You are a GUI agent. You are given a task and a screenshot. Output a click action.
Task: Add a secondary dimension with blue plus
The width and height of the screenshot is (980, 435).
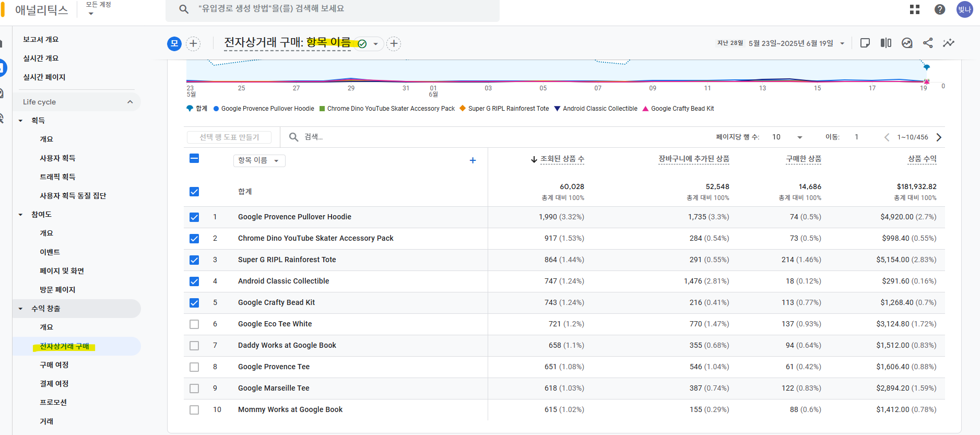point(473,160)
